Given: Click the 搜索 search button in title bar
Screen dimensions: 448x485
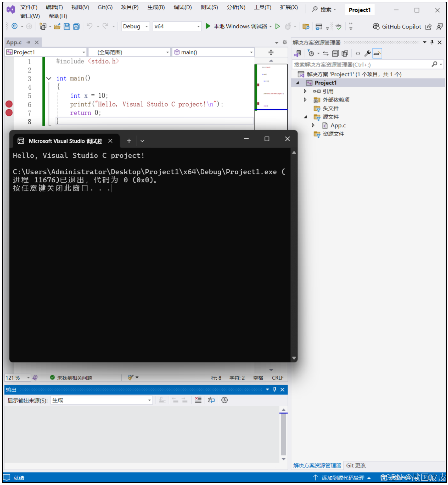Looking at the screenshot, I should pyautogui.click(x=324, y=10).
